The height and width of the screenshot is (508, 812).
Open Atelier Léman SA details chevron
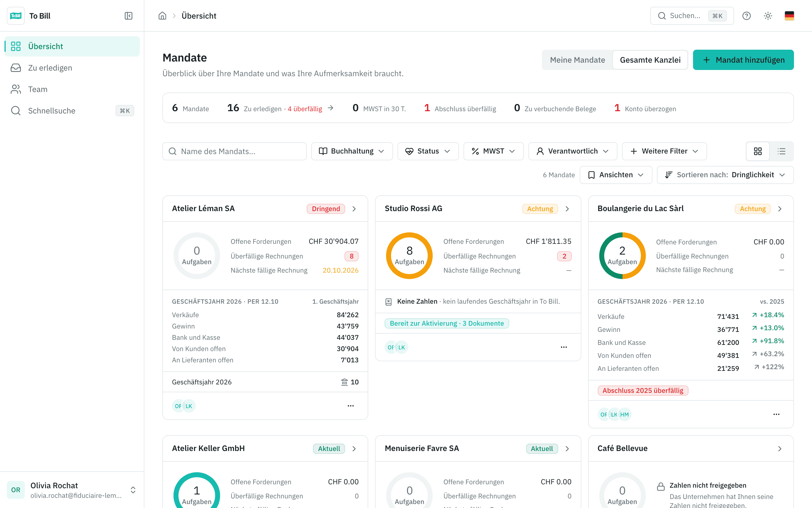(x=354, y=209)
